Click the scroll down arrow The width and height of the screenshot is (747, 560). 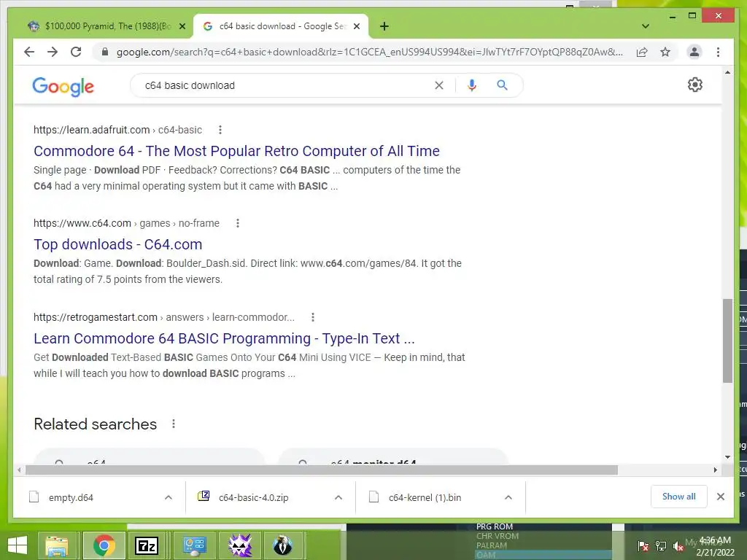(x=727, y=457)
